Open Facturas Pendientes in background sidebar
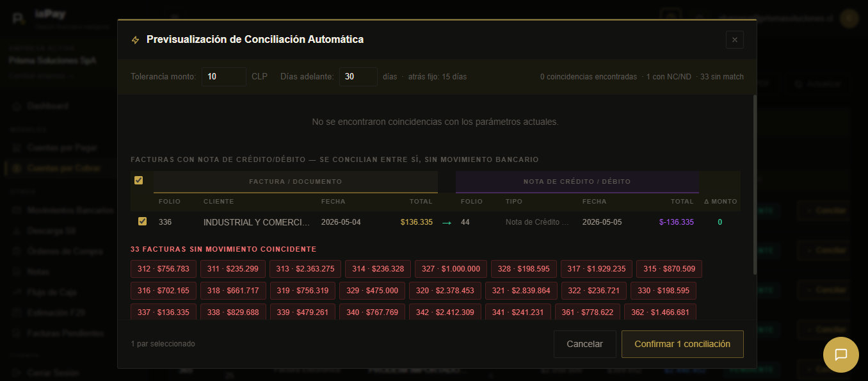Viewport: 868px width, 381px height. tap(65, 334)
